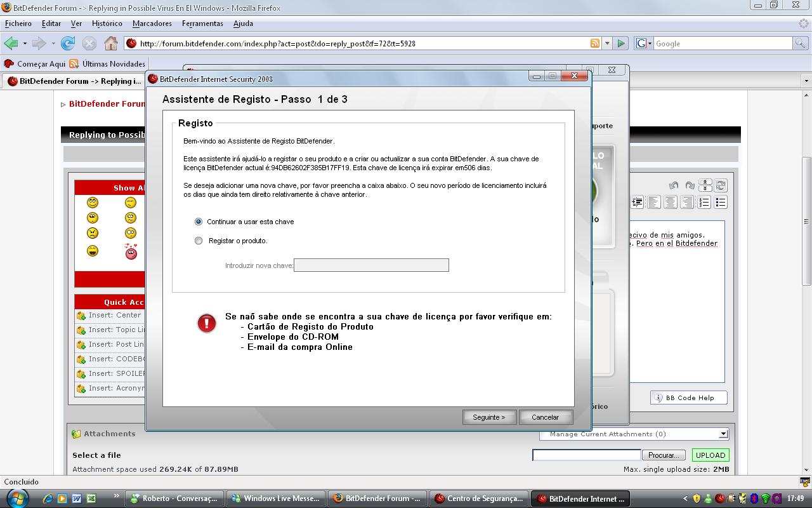Reload the page in Firefox
The image size is (812, 508).
click(x=68, y=43)
